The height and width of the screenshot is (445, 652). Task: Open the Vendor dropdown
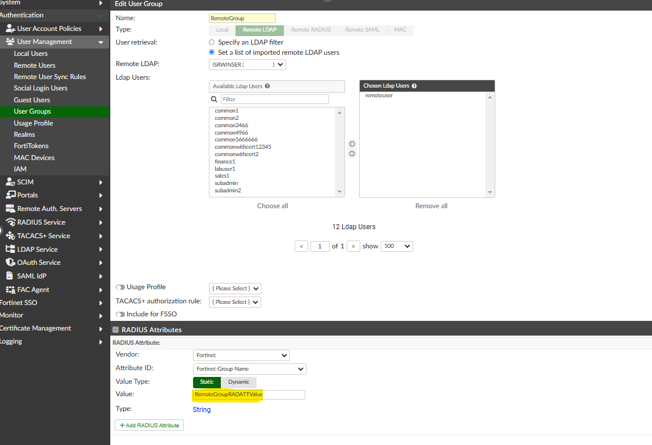click(241, 355)
